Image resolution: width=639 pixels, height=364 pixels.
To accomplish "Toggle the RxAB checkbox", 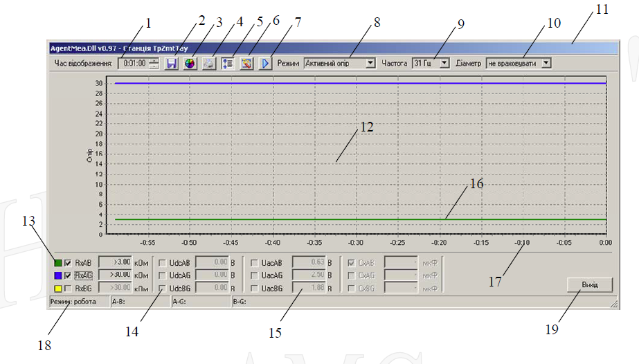I will [68, 263].
